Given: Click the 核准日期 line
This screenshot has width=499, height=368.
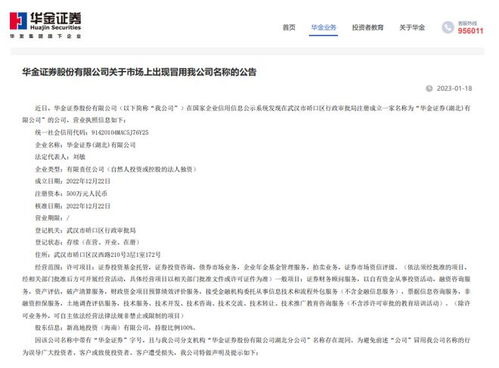Looking at the screenshot, I should point(73,206).
